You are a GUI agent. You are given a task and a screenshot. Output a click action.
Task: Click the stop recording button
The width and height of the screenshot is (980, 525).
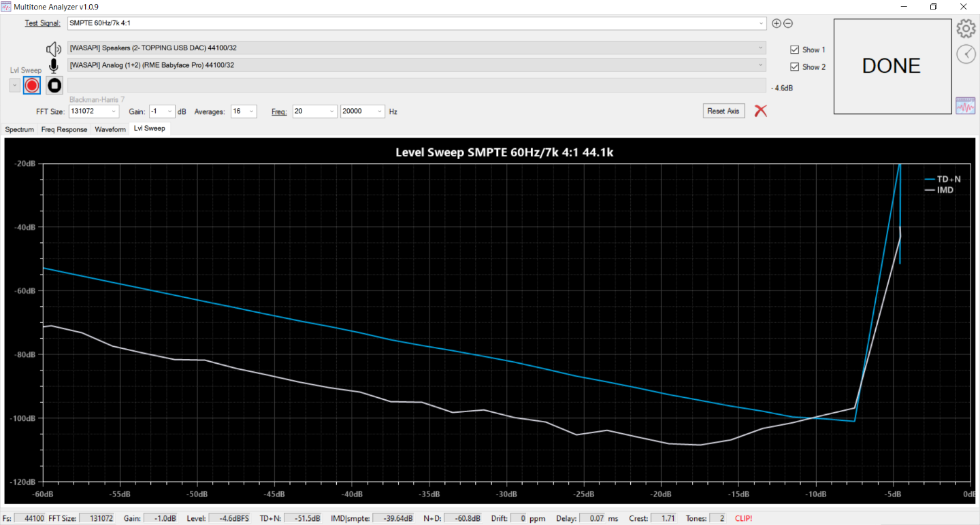(54, 86)
